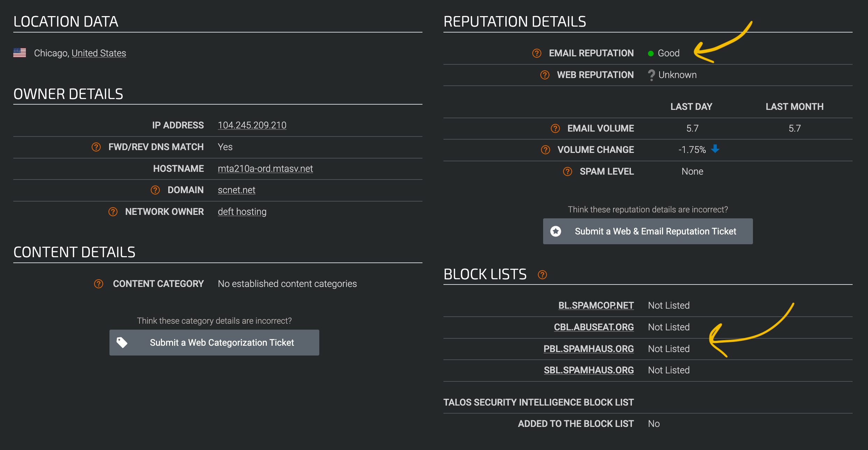The width and height of the screenshot is (868, 450).
Task: Click the United States flag icon
Action: [19, 52]
